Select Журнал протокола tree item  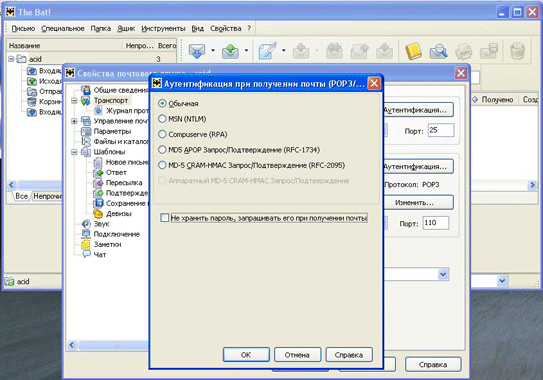[127, 111]
